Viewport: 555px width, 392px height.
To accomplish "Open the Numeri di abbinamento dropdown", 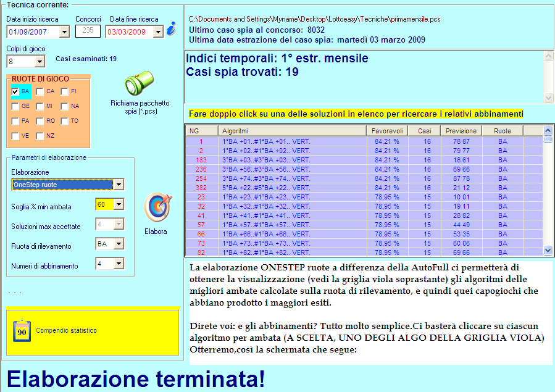I will (119, 264).
